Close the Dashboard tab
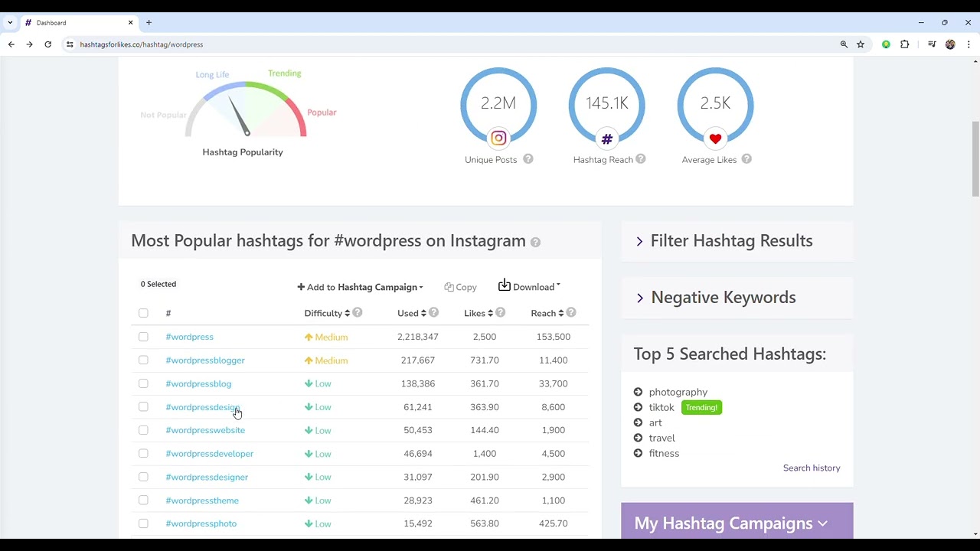The width and height of the screenshot is (980, 551). coord(130,23)
